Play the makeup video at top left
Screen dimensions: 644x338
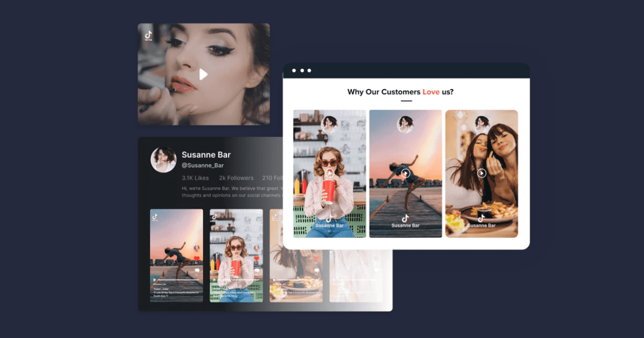coord(203,75)
